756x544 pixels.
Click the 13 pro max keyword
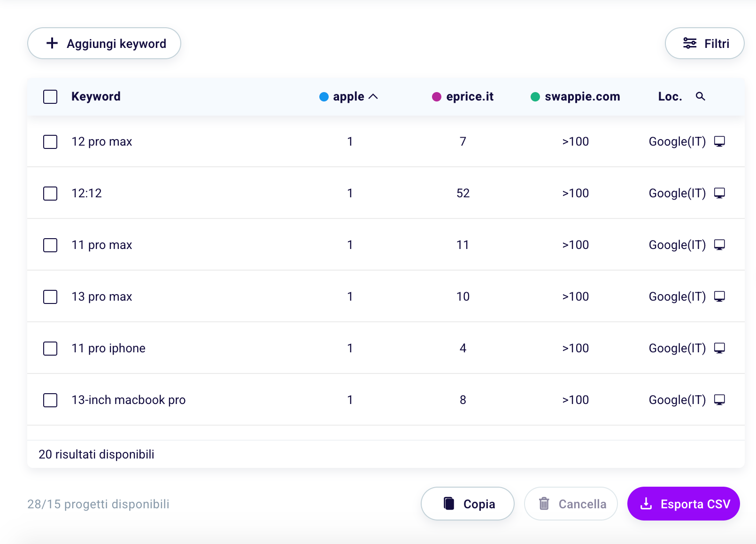pyautogui.click(x=102, y=297)
